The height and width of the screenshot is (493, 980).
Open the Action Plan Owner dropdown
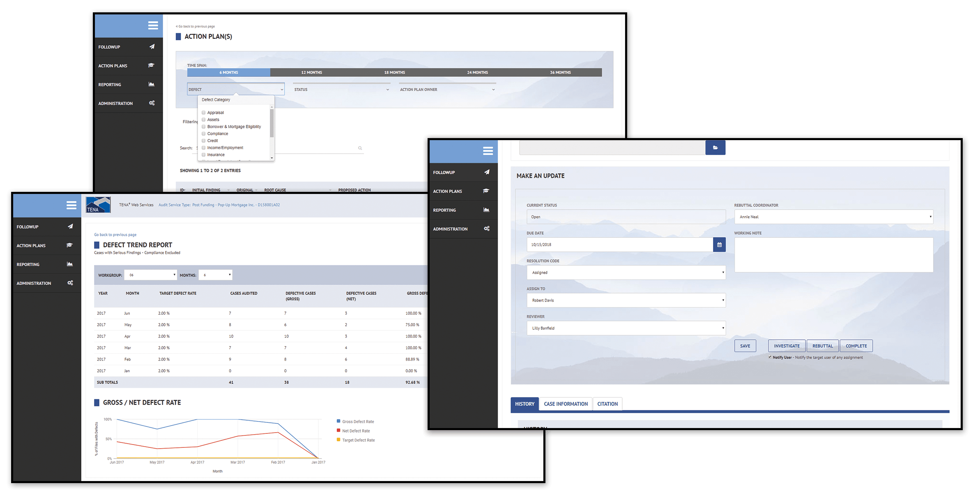tap(447, 89)
